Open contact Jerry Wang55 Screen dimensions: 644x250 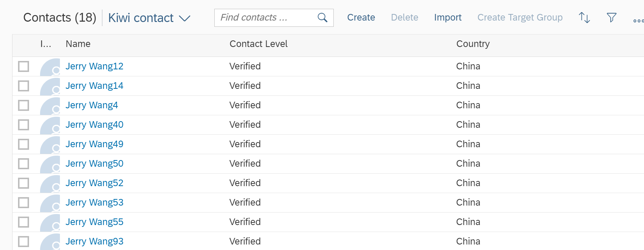click(94, 222)
